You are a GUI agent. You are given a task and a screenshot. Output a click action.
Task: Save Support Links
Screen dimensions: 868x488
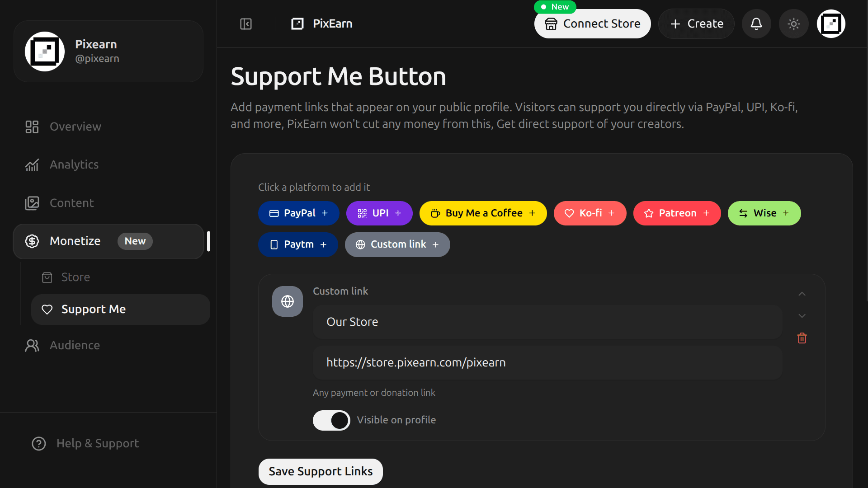(x=321, y=471)
